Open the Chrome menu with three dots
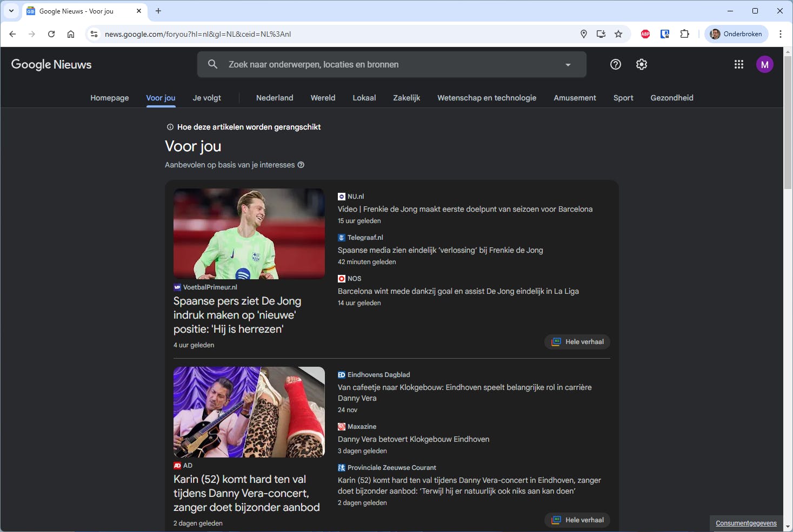This screenshot has height=532, width=793. pyautogui.click(x=780, y=33)
